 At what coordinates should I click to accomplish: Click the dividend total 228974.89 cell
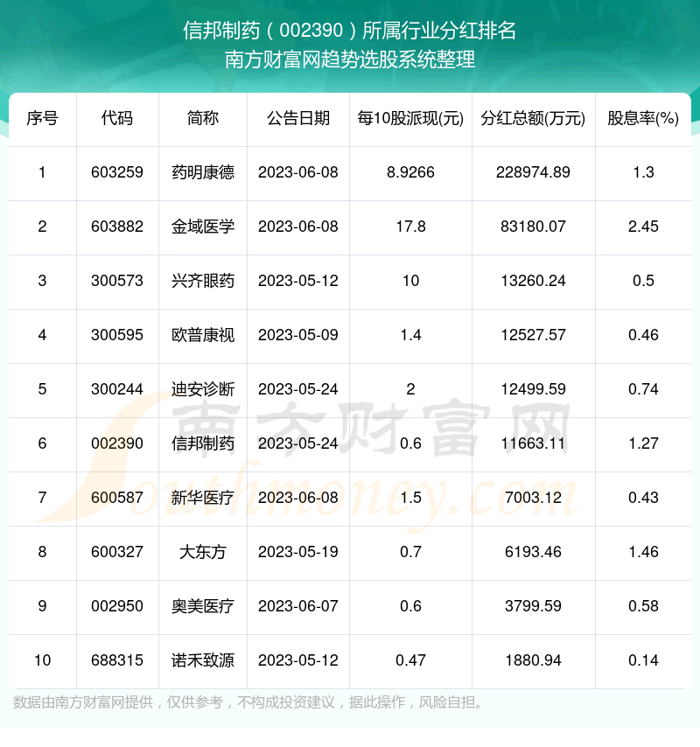pyautogui.click(x=533, y=172)
